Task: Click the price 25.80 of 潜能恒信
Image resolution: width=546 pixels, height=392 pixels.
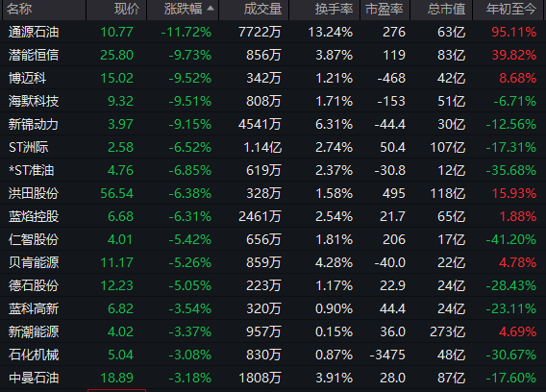Action: click(x=116, y=55)
